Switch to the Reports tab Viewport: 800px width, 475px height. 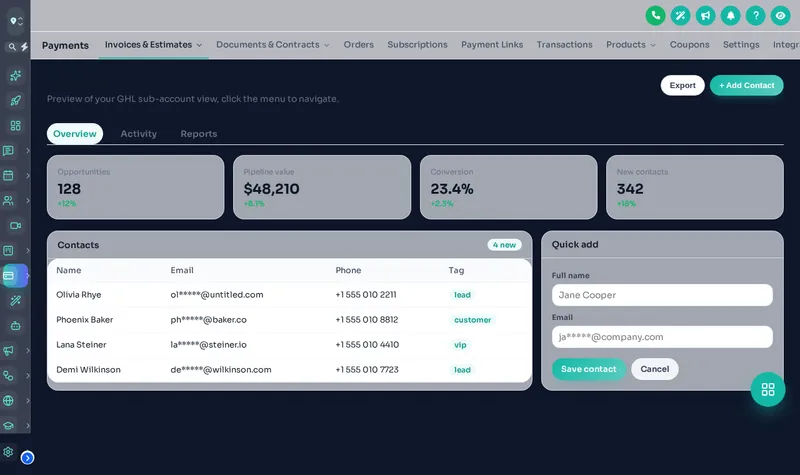coord(199,134)
